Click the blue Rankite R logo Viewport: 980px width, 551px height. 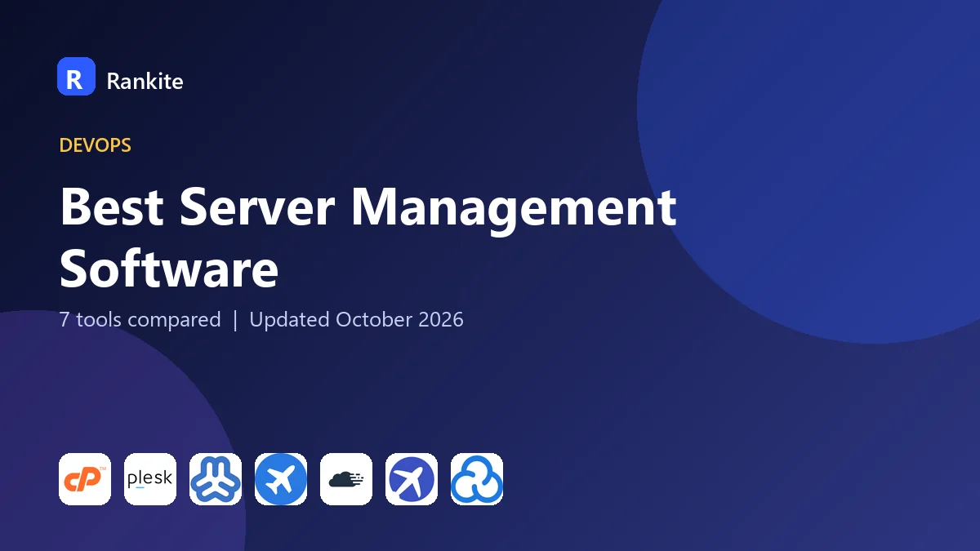coord(76,77)
